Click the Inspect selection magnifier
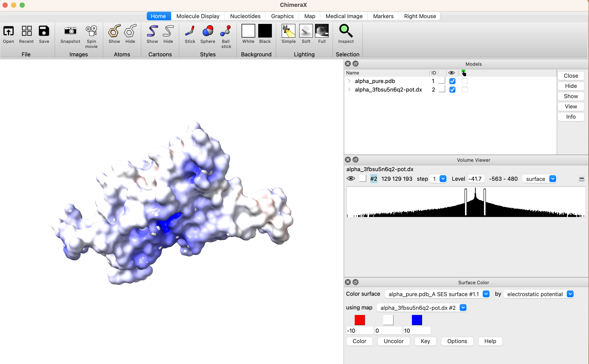Screen dimensions: 589x364 point(346,31)
